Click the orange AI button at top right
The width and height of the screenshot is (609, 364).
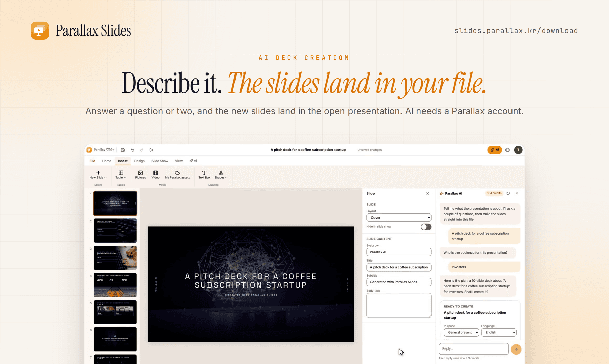coord(494,150)
